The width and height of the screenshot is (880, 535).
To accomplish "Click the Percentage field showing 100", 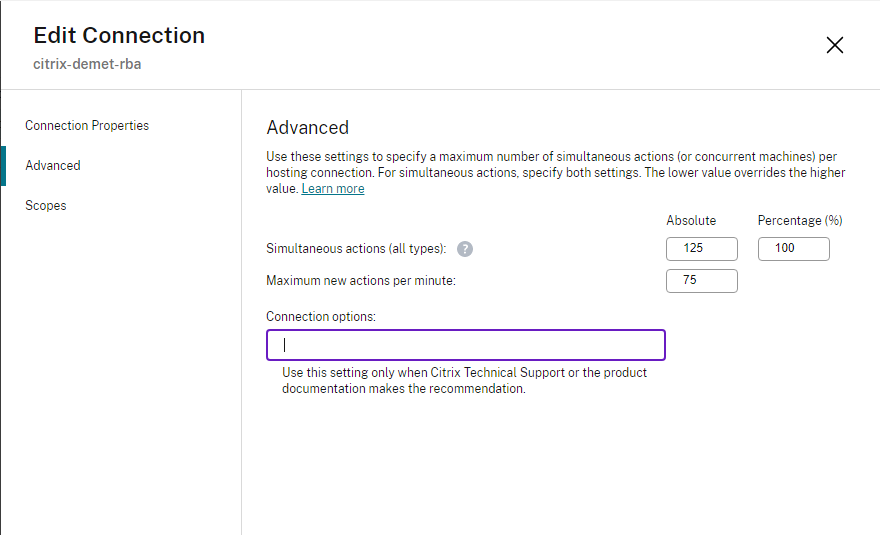I will 793,249.
